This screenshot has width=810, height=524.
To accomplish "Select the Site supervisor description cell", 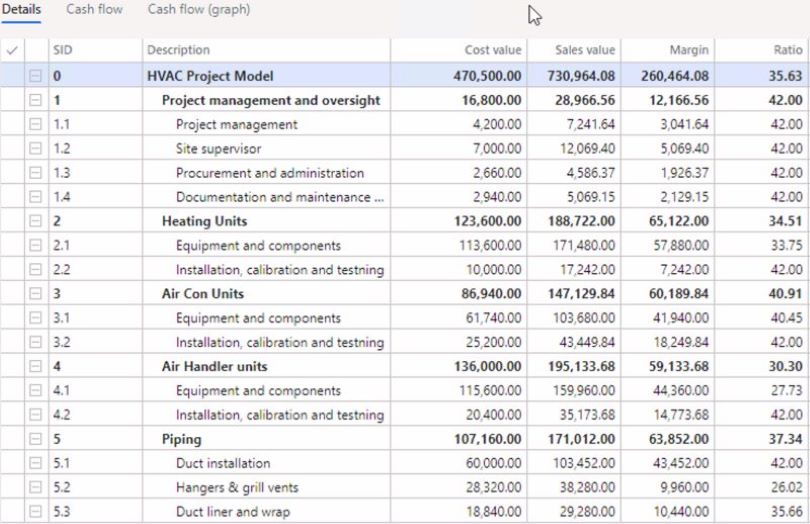I will click(218, 149).
